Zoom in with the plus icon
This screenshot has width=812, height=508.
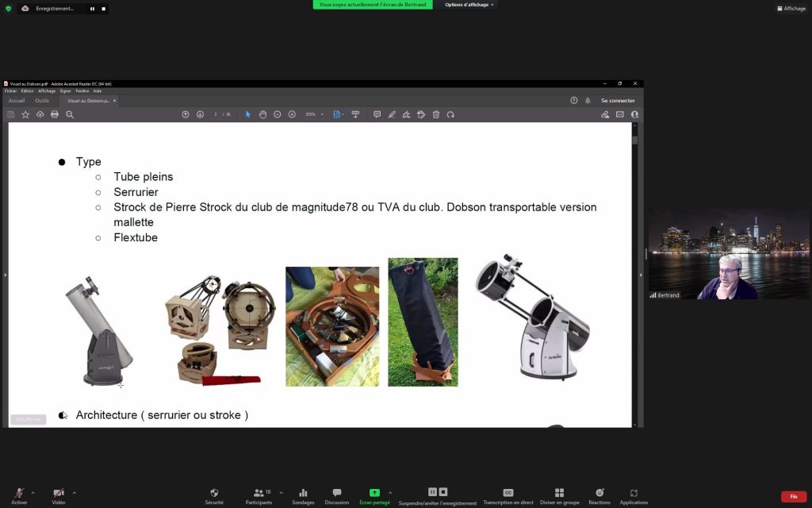[292, 114]
